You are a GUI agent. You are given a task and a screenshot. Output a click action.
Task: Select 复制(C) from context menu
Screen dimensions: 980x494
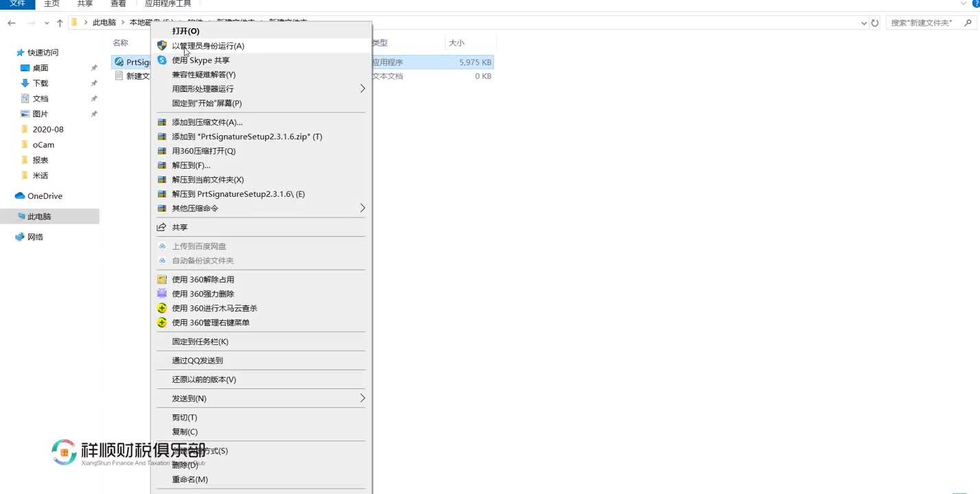point(185,432)
